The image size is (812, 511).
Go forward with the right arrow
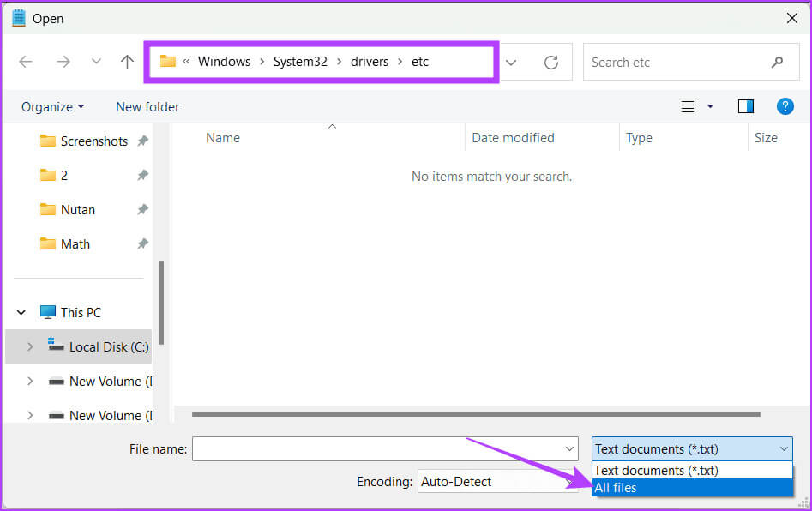pyautogui.click(x=63, y=62)
